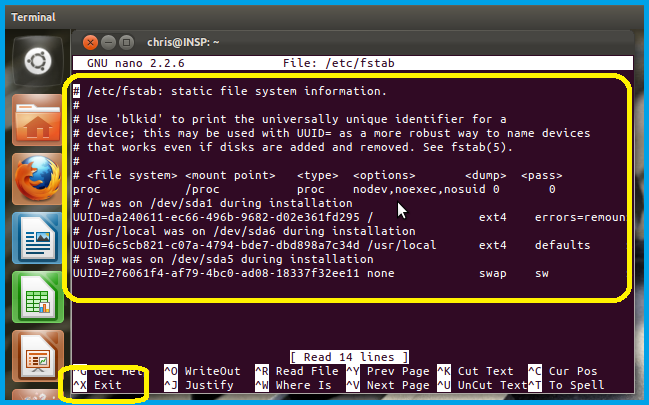Open the Home Folder file manager
Image resolution: width=649 pixels, height=405 pixels.
[38, 121]
